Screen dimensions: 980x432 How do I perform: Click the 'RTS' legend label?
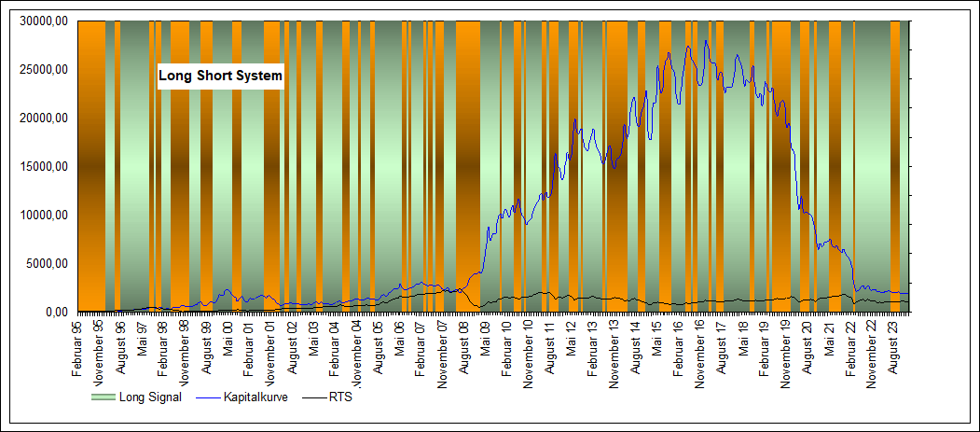coord(340,397)
